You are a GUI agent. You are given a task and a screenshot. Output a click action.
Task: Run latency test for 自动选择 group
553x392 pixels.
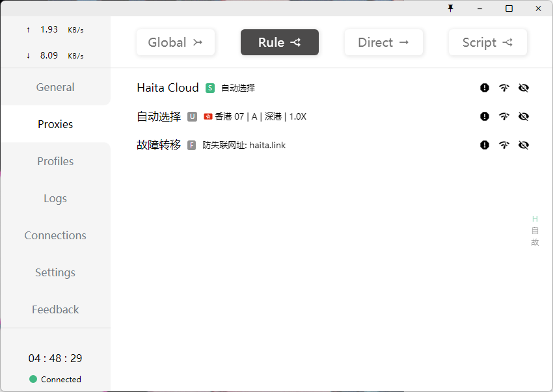pyautogui.click(x=504, y=116)
